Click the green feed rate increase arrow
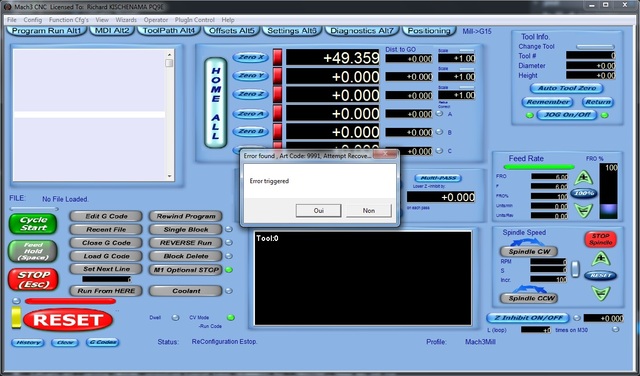The image size is (640, 376). pyautogui.click(x=583, y=178)
